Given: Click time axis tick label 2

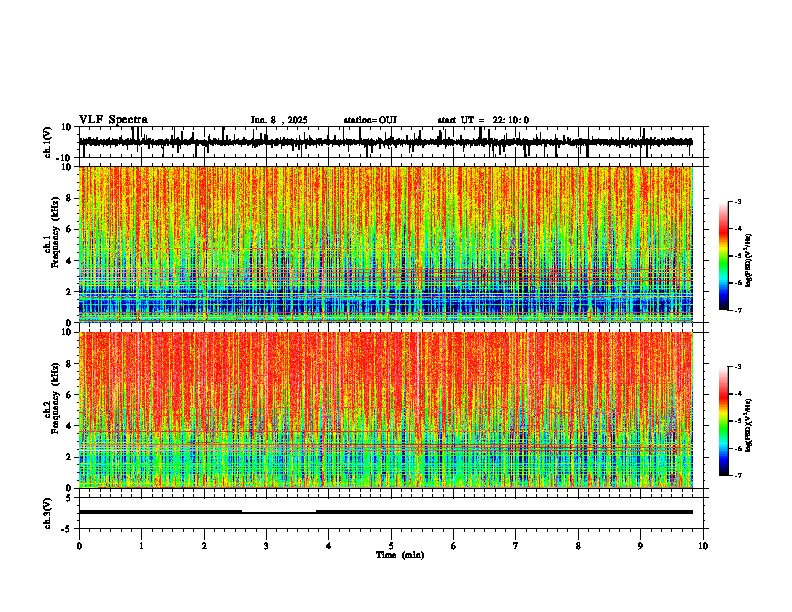Looking at the screenshot, I should point(204,545).
